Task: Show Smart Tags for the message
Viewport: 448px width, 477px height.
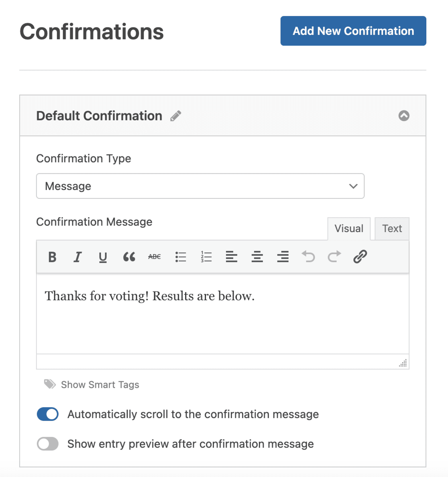Action: pos(100,385)
